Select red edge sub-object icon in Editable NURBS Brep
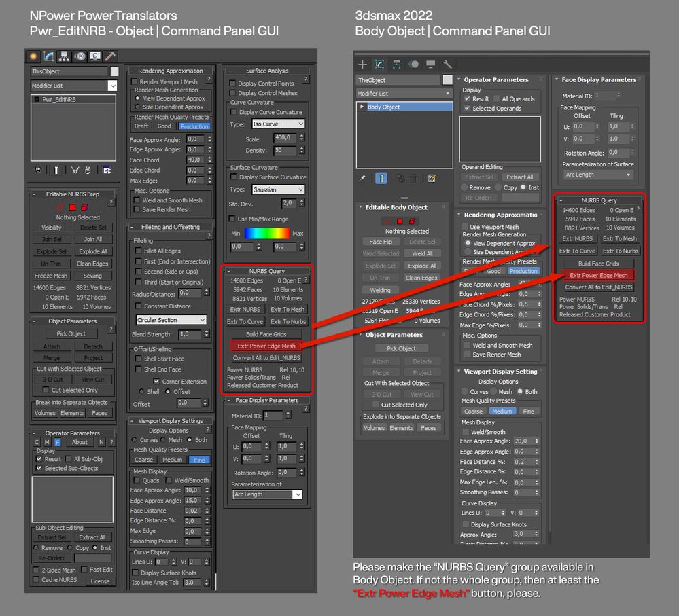679x616 pixels. tap(60, 207)
